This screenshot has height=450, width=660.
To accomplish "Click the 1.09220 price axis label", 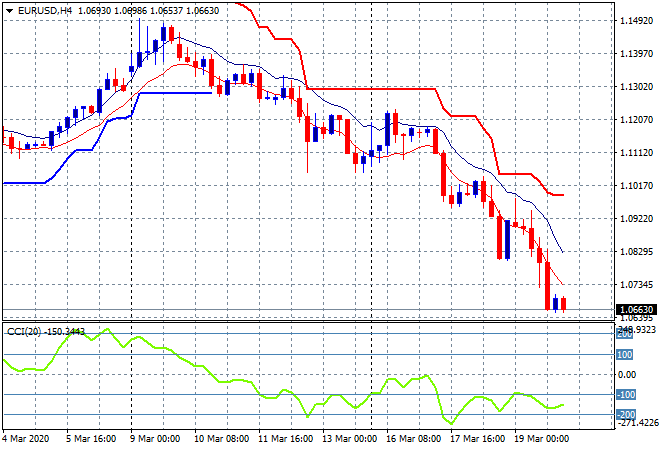I will [x=637, y=219].
